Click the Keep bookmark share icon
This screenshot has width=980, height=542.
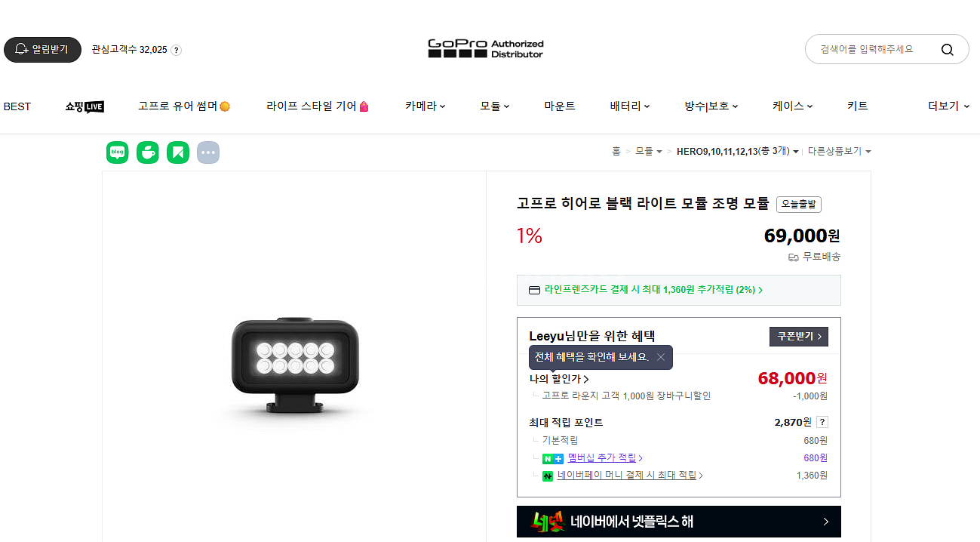tap(178, 152)
